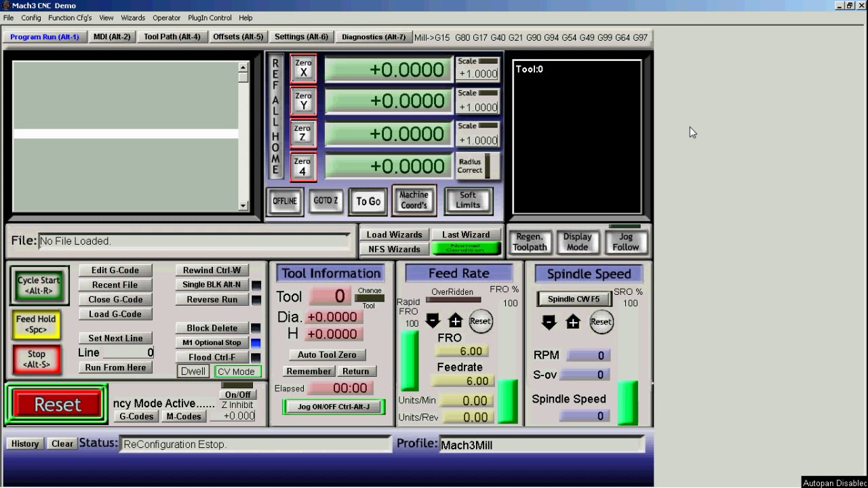This screenshot has width=868, height=488.
Task: Click the Spindle Speed green level bar
Action: (628, 403)
